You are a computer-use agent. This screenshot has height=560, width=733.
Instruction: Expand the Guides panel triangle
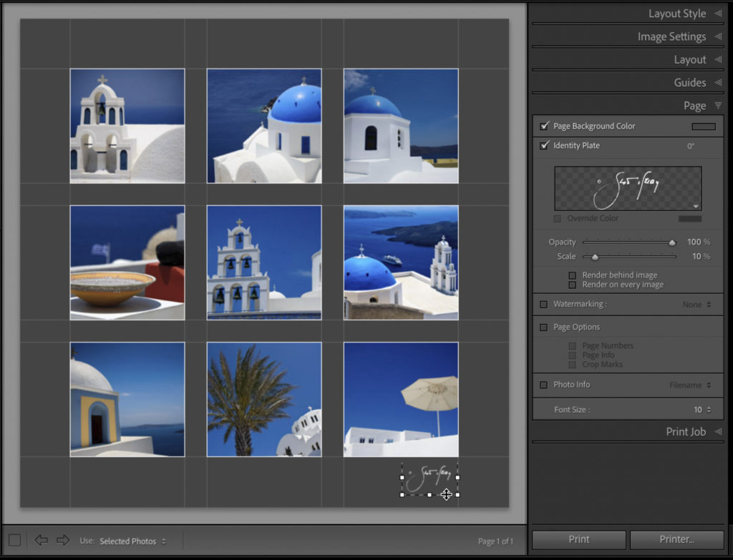(718, 82)
